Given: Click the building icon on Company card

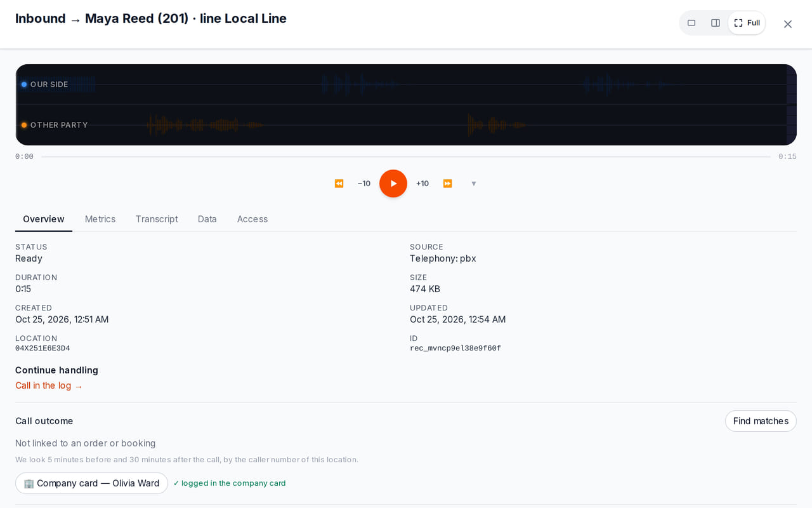Looking at the screenshot, I should point(29,483).
